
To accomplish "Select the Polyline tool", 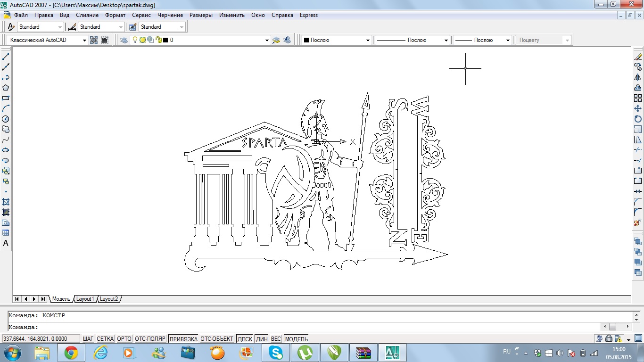I will (6, 77).
